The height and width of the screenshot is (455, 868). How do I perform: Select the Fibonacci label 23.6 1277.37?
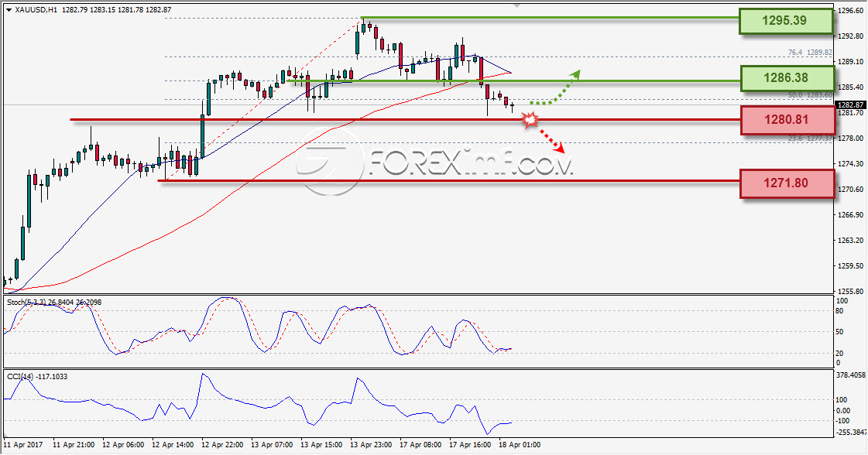point(810,138)
